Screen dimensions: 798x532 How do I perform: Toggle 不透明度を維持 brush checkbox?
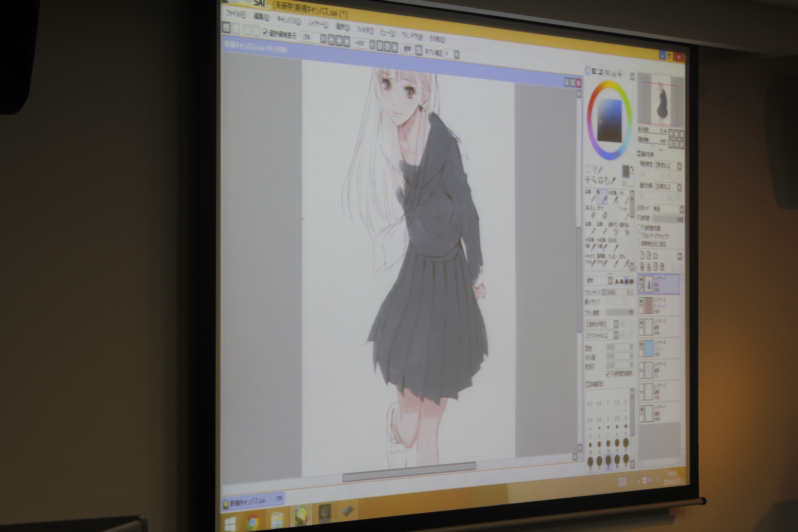tap(608, 374)
